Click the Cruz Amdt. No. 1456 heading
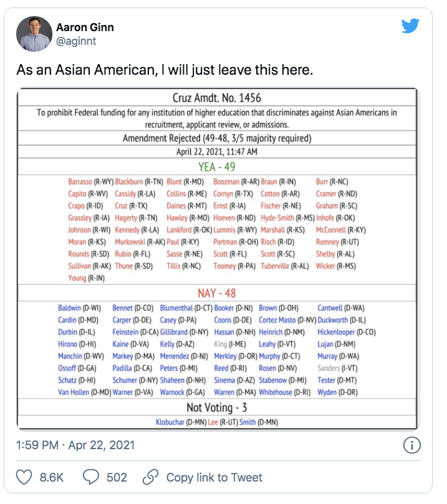This screenshot has width=447, height=504. tap(216, 98)
